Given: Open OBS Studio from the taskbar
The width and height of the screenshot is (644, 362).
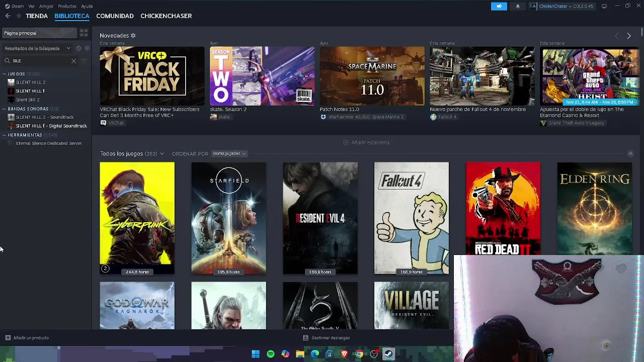Looking at the screenshot, I should (x=374, y=354).
